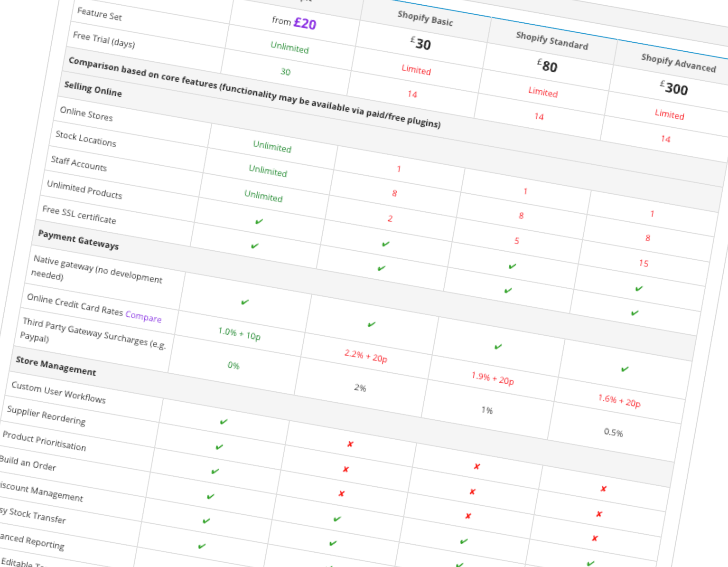
Task: Click the Free SSL certificate checkmark under Shopify Standard
Action: click(508, 291)
